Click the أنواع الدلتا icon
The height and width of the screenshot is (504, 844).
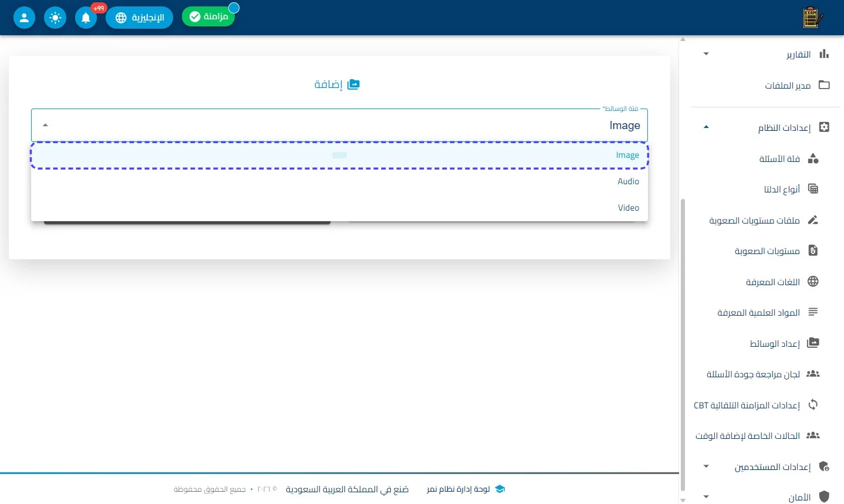813,189
